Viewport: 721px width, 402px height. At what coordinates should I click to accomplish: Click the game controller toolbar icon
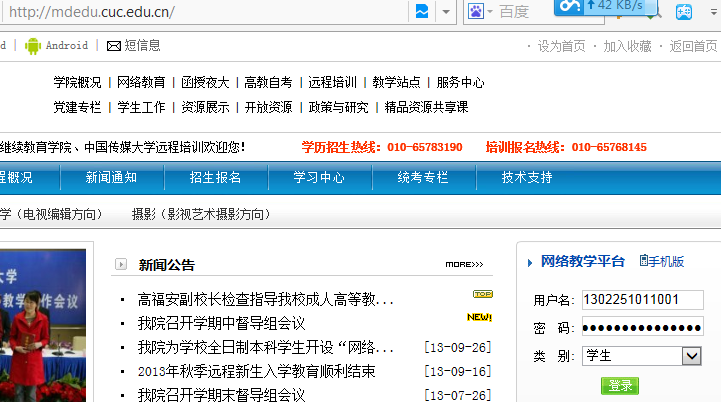[x=684, y=12]
